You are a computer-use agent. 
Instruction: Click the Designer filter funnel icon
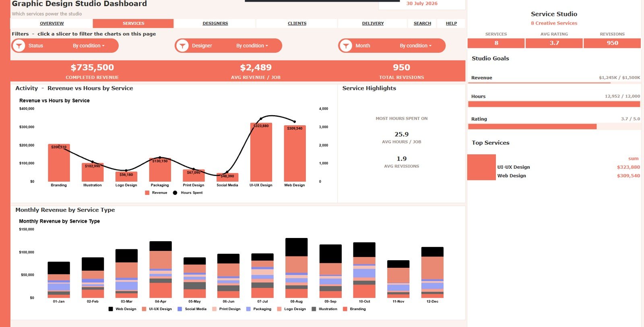(182, 46)
